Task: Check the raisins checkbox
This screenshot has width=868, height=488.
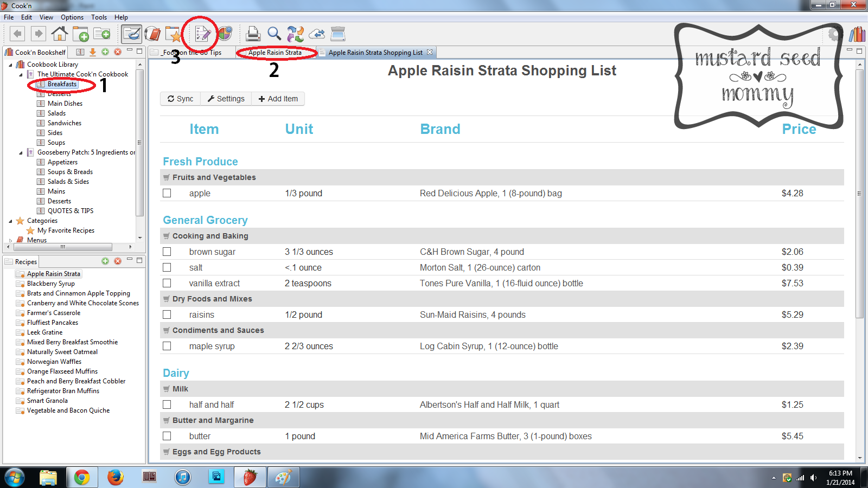Action: click(x=167, y=314)
